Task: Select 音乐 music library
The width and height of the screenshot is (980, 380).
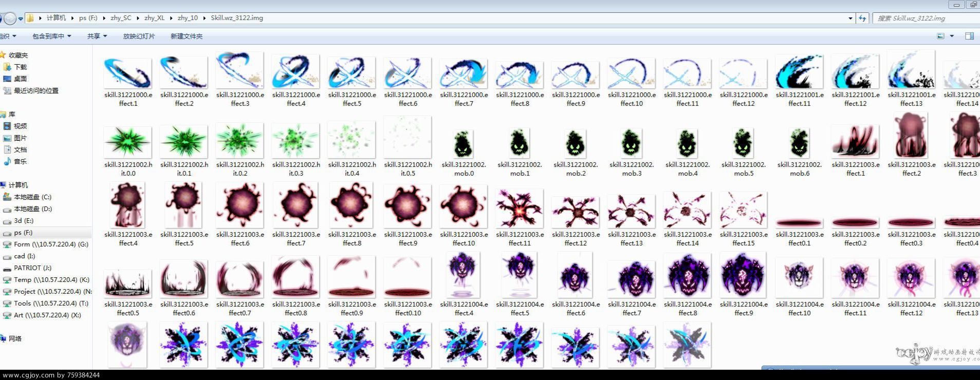Action: [21, 161]
